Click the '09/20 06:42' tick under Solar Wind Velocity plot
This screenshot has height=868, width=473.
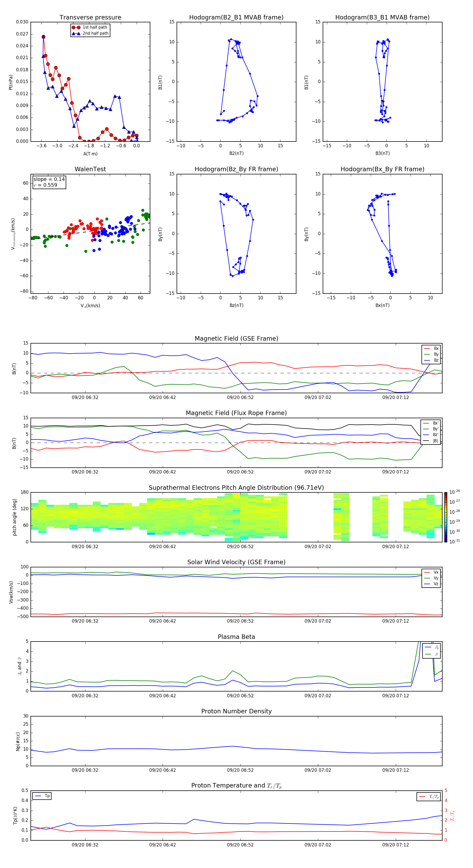(x=163, y=621)
